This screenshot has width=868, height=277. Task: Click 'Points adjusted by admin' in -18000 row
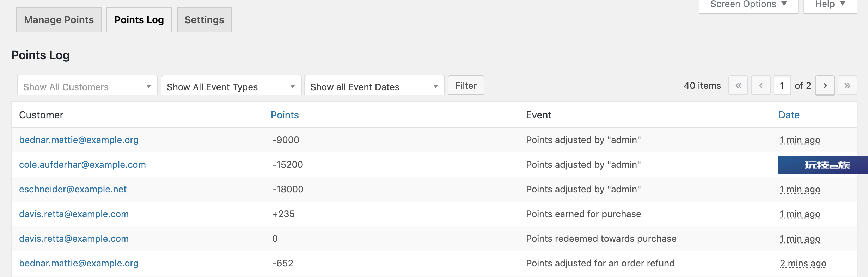583,189
